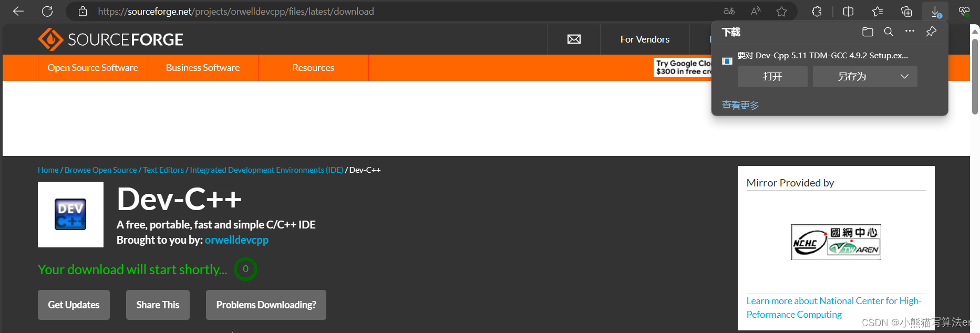Open the favorites list icon
This screenshot has width=980, height=333.
coord(878,11)
